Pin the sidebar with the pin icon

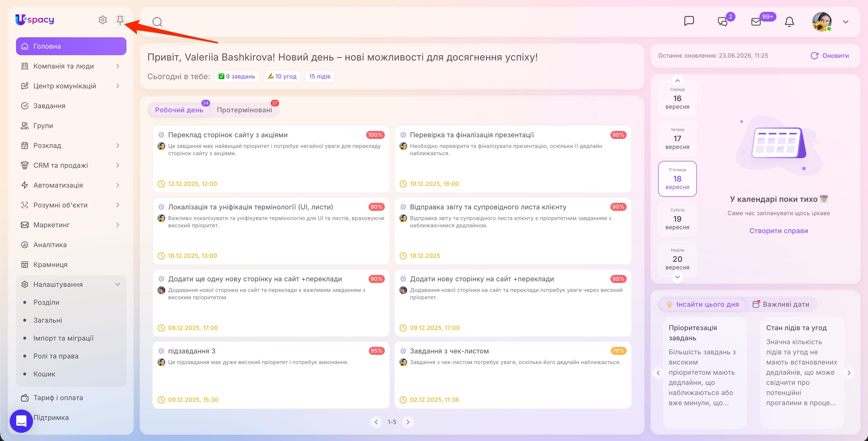[x=120, y=20]
